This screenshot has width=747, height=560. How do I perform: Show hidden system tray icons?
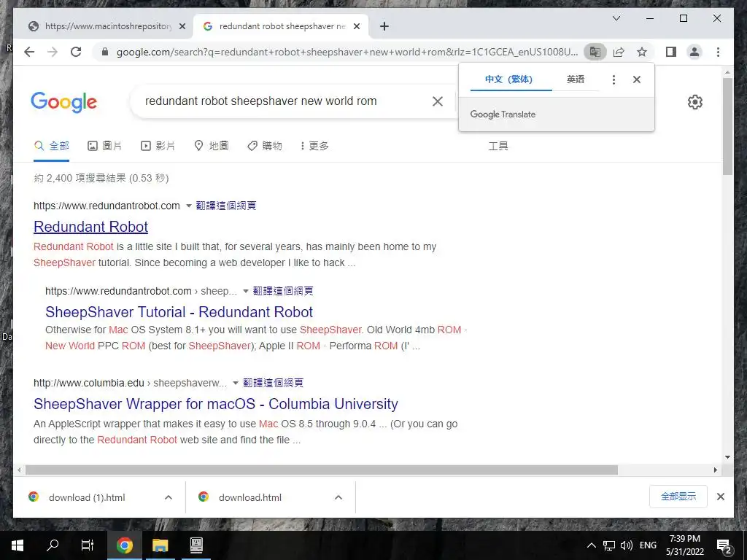pos(591,545)
